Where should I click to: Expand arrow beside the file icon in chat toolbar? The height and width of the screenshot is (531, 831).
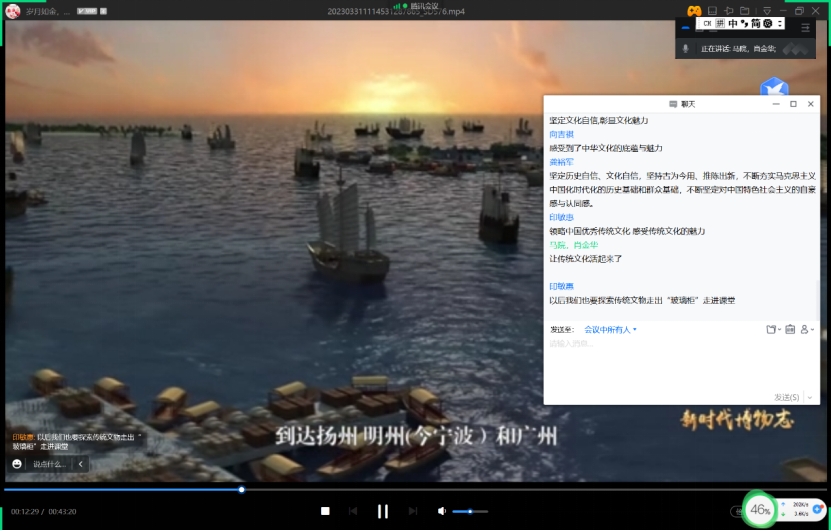[x=779, y=330]
